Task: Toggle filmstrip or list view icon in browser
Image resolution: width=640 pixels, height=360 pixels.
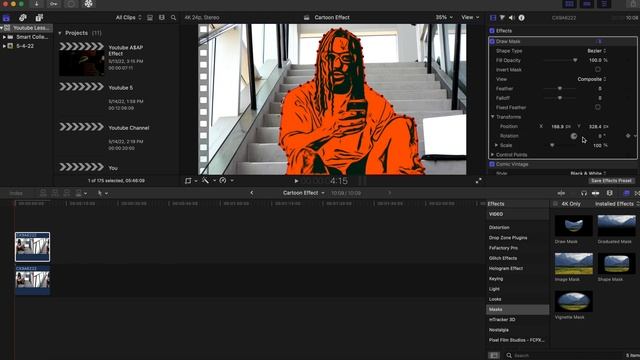Action: point(162,18)
